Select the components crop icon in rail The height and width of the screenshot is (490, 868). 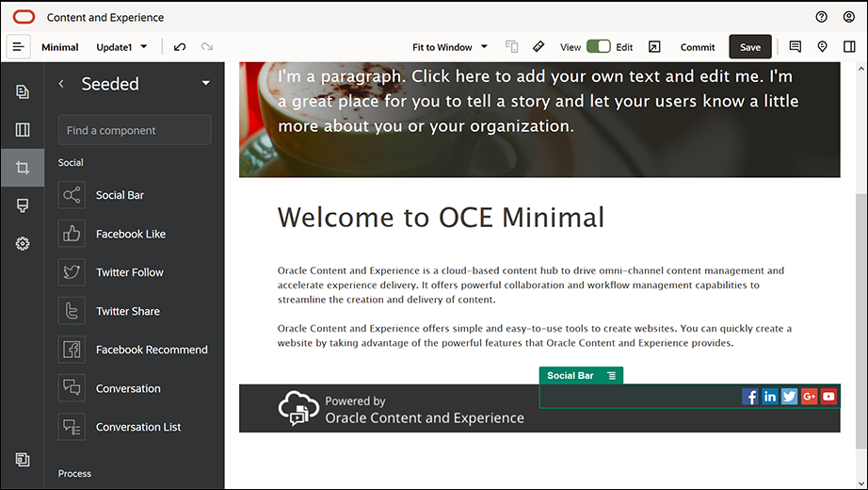pyautogui.click(x=23, y=168)
